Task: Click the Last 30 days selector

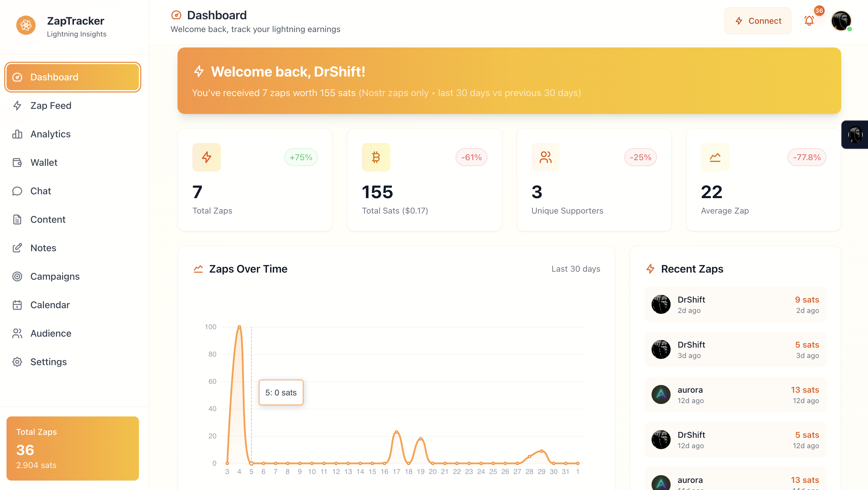Action: click(x=576, y=269)
